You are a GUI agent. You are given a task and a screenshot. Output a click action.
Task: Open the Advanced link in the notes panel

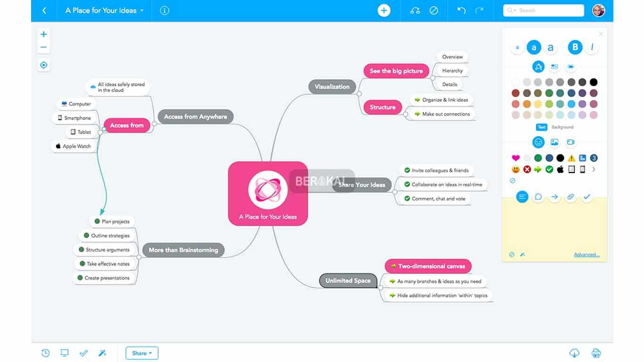point(586,255)
